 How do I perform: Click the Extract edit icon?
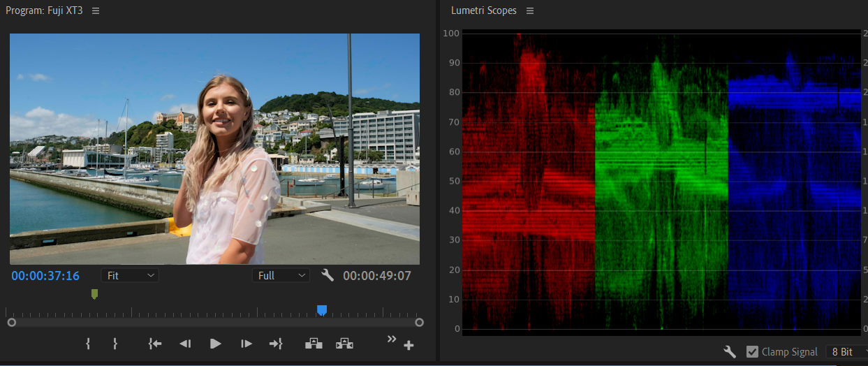[x=344, y=344]
